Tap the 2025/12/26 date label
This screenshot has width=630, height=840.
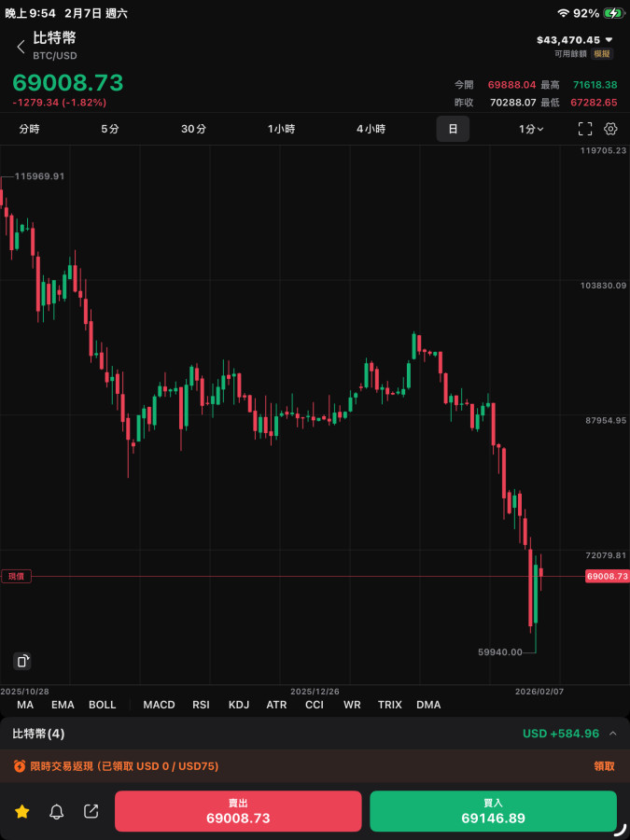(315, 692)
